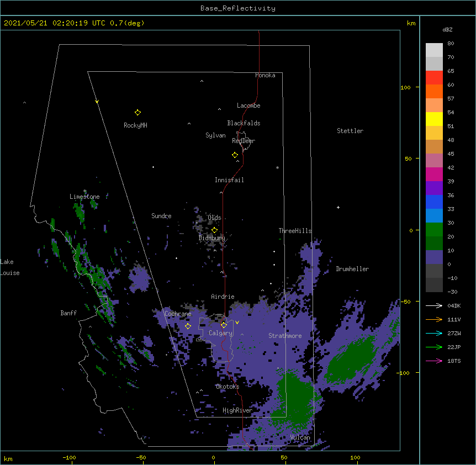Pick the bright yellow 51-54 dBZ swatch

[x=434, y=119]
